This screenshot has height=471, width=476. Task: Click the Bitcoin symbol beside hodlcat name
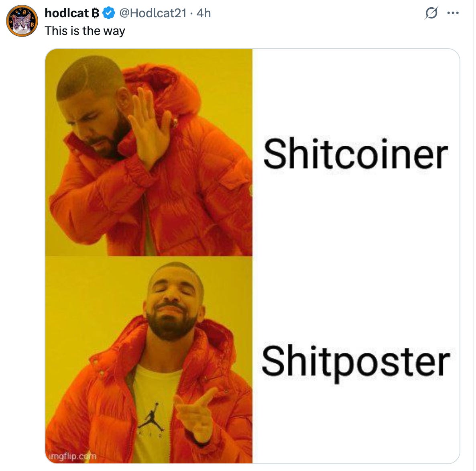(96, 13)
